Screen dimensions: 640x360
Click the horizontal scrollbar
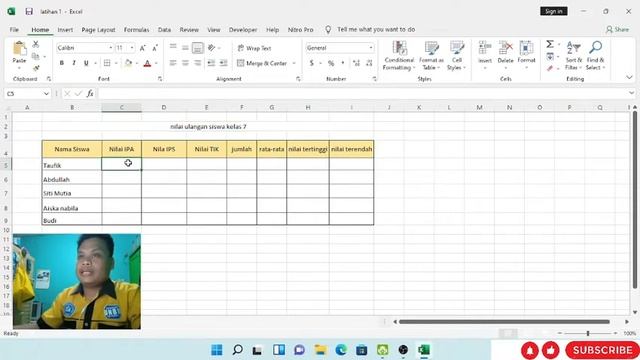[504, 322]
